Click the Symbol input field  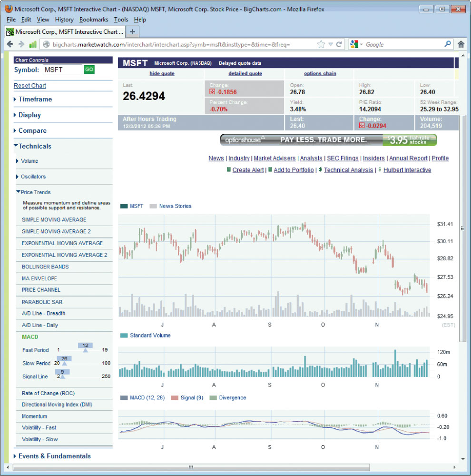62,69
